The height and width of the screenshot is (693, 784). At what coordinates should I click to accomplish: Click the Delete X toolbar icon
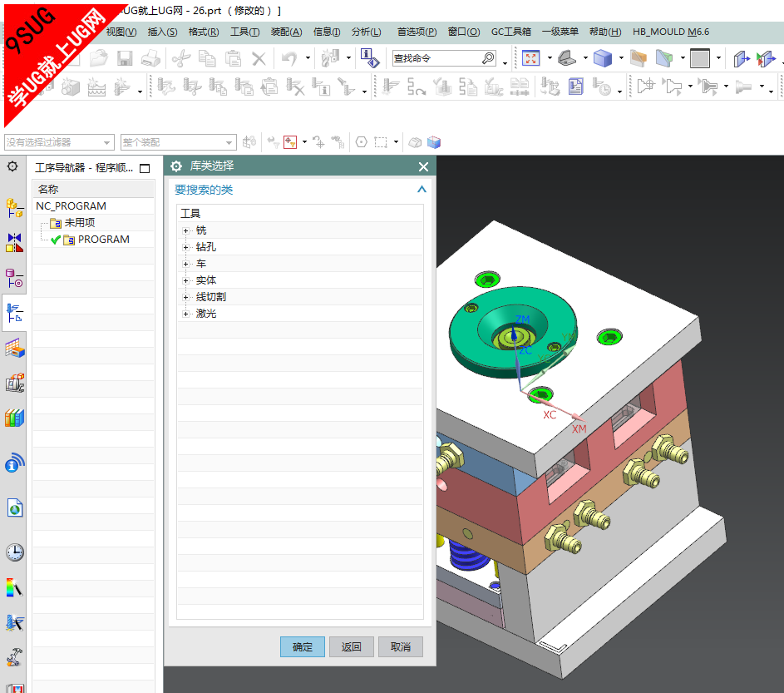259,58
